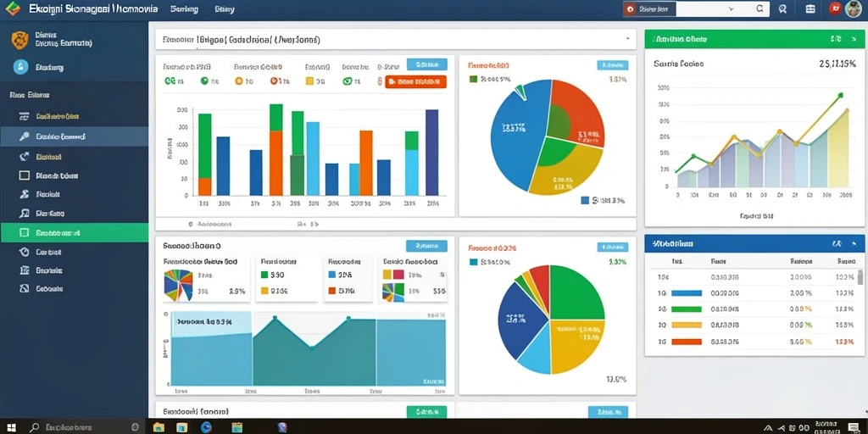Click the award ribbon icon in top bar
Image resolution: width=868 pixels, height=434 pixels.
[x=782, y=8]
